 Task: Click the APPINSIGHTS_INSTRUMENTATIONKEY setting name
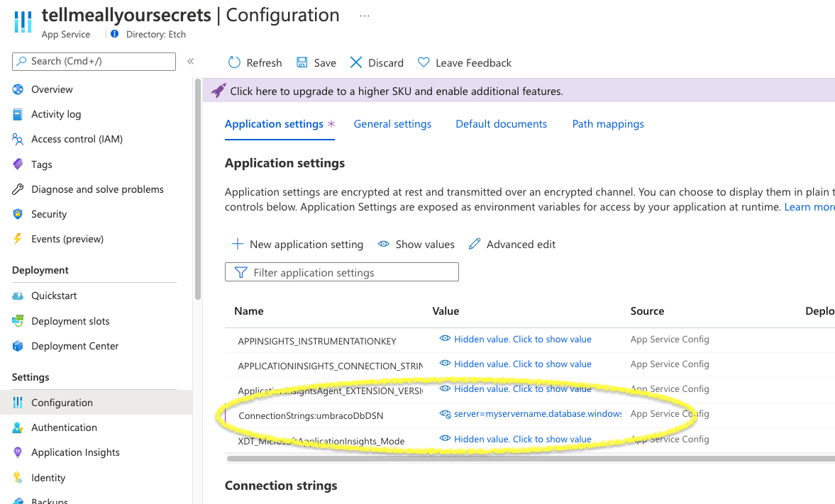[x=317, y=341]
